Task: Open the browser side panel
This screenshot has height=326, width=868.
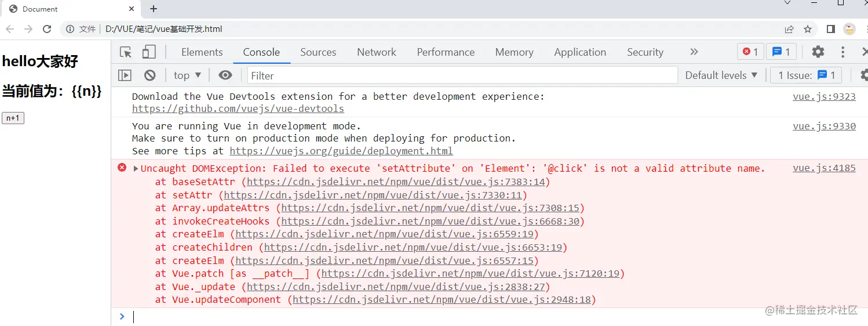Action: [830, 29]
